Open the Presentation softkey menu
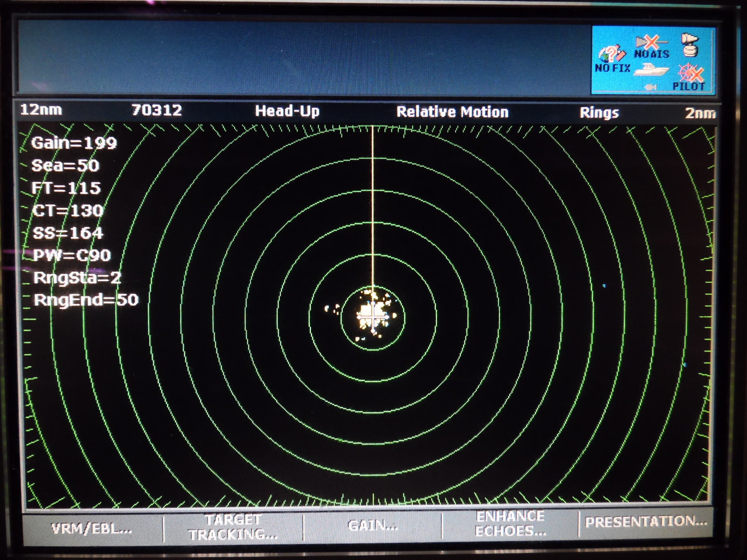The width and height of the screenshot is (747, 560). (646, 521)
